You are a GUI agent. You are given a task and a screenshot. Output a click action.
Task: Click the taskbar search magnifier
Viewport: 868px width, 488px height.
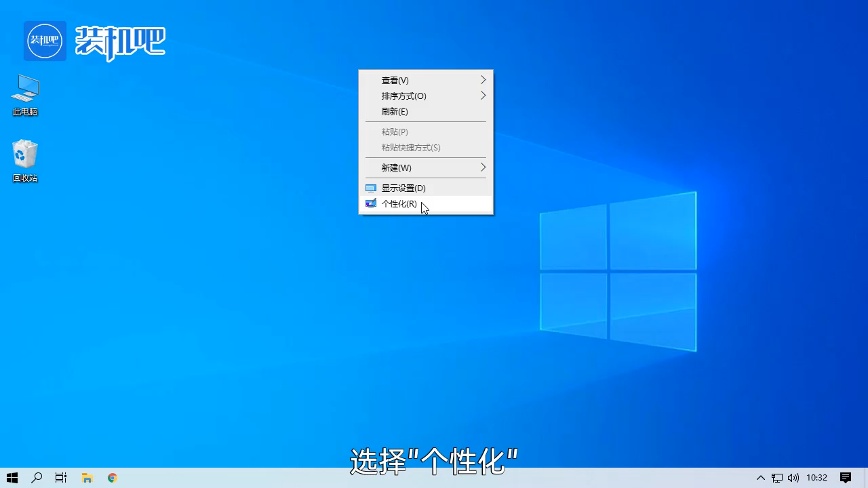pos(37,478)
